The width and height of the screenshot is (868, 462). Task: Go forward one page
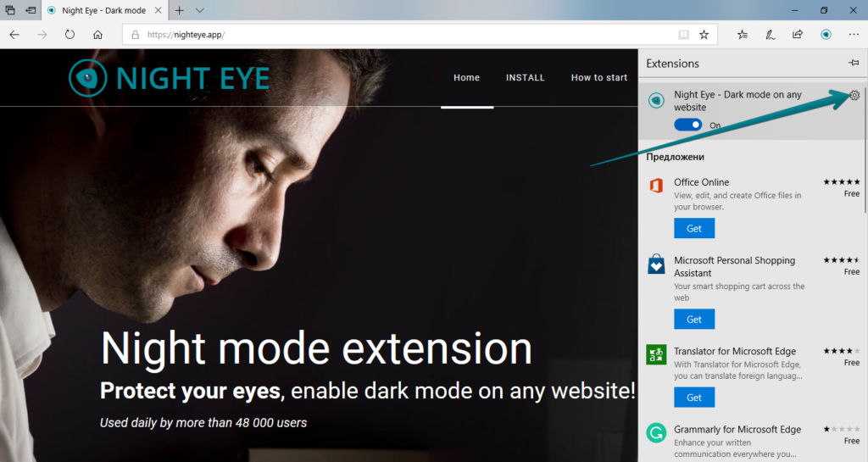42,34
